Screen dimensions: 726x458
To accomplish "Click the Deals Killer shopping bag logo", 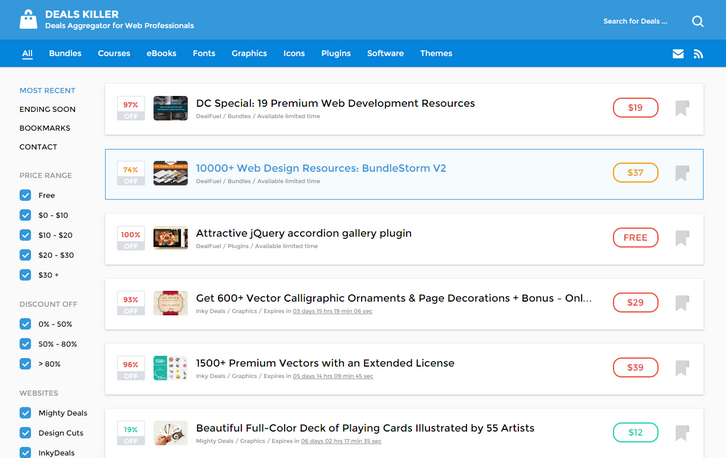I will (x=28, y=19).
